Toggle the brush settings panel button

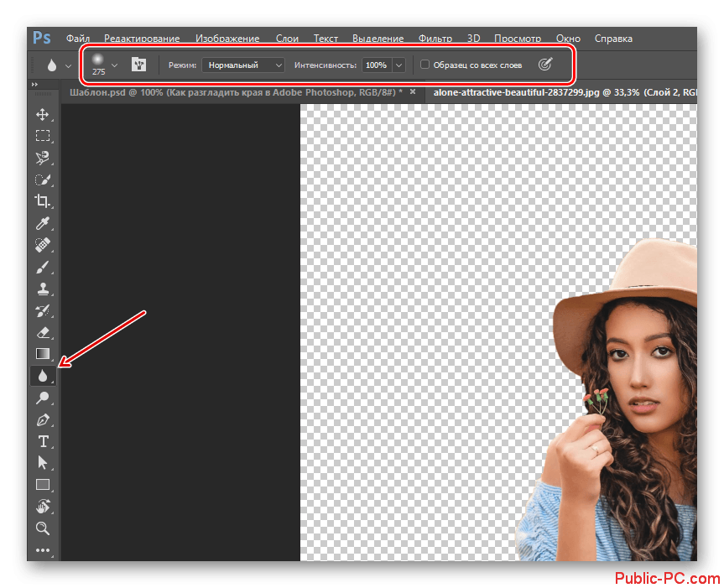click(x=138, y=65)
